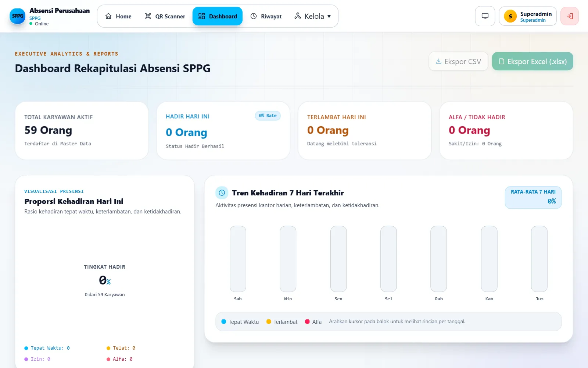The height and width of the screenshot is (368, 588).
Task: Click the Sel attendance bar
Action: point(388,259)
